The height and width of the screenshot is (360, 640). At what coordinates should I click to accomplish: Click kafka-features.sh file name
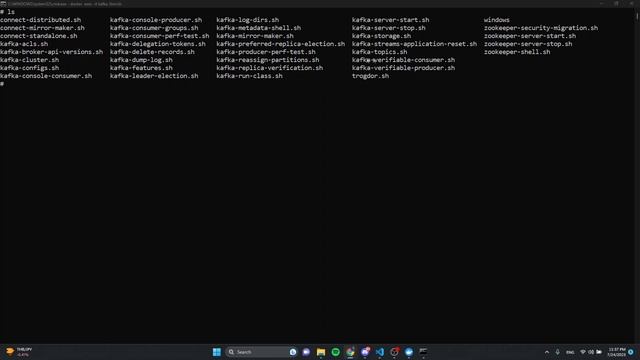(141, 68)
